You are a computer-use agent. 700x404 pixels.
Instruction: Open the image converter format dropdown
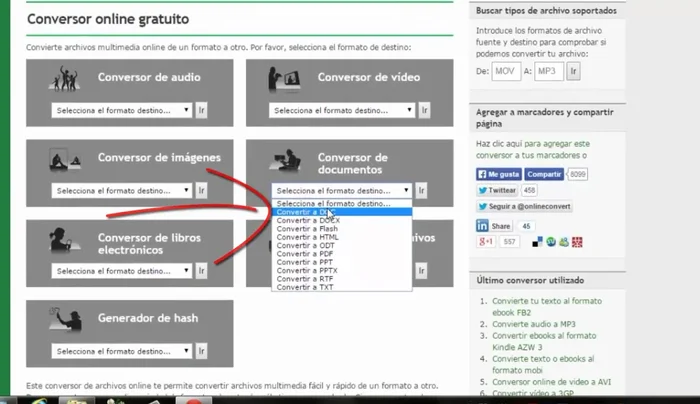121,191
